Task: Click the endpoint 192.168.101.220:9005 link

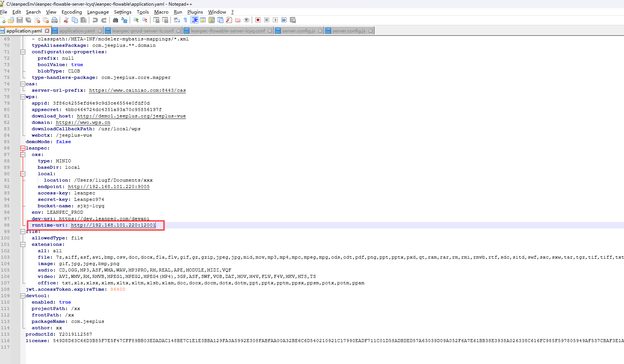Action: pyautogui.click(x=109, y=187)
